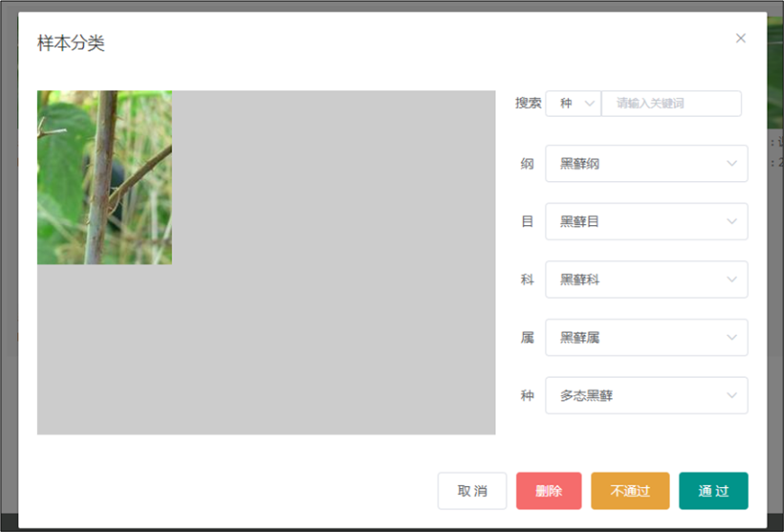The height and width of the screenshot is (532, 784).
Task: Click the red 删除 button
Action: tap(548, 491)
